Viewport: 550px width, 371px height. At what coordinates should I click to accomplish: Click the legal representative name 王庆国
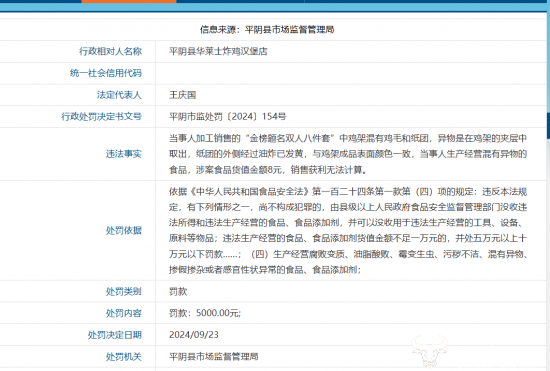182,95
